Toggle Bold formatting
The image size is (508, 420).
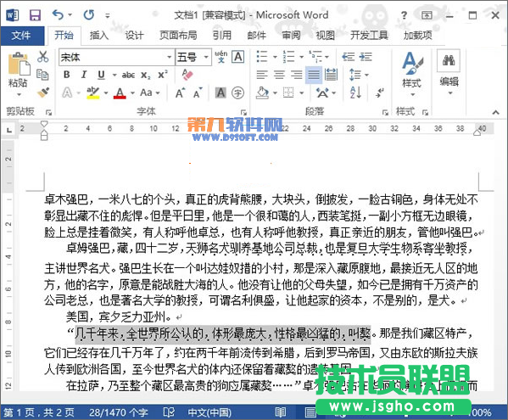(x=66, y=75)
